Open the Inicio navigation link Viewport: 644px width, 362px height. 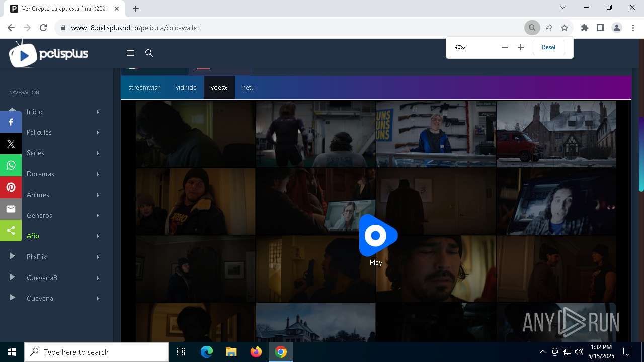click(35, 112)
